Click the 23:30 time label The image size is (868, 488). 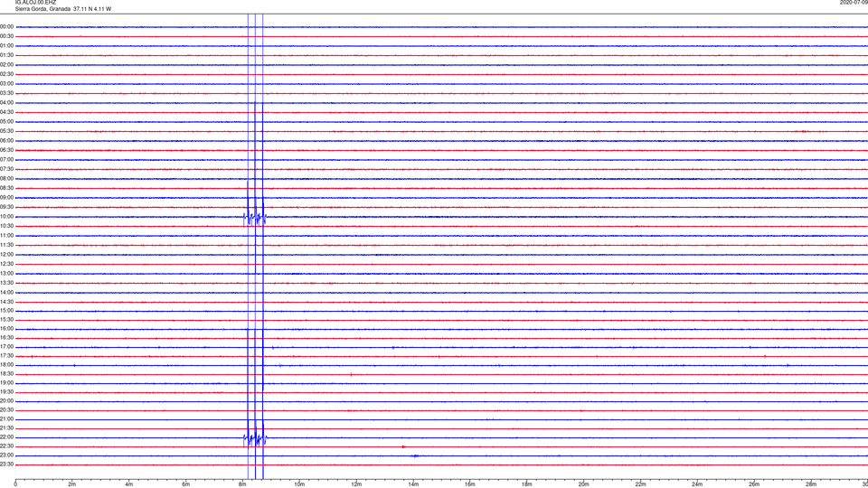pyautogui.click(x=6, y=465)
